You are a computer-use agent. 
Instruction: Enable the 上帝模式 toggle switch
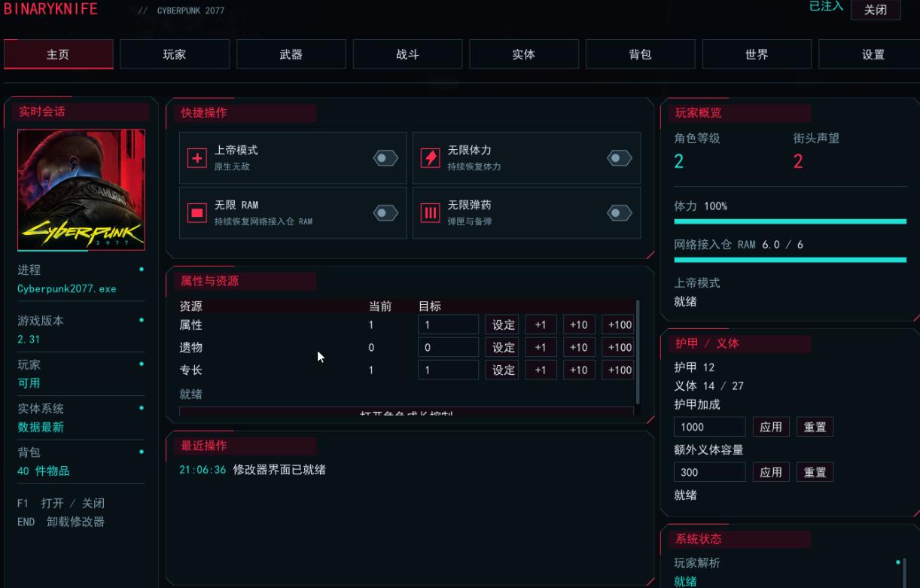[385, 158]
